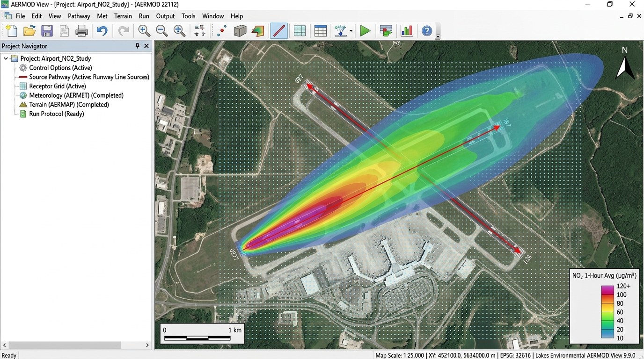Select Run Protocol (Ready) tree item
The width and height of the screenshot is (644, 359).
pos(52,114)
